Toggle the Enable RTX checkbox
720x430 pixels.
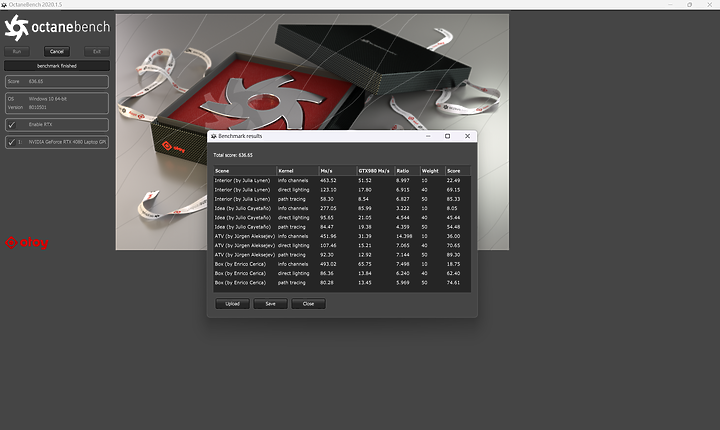[12, 124]
